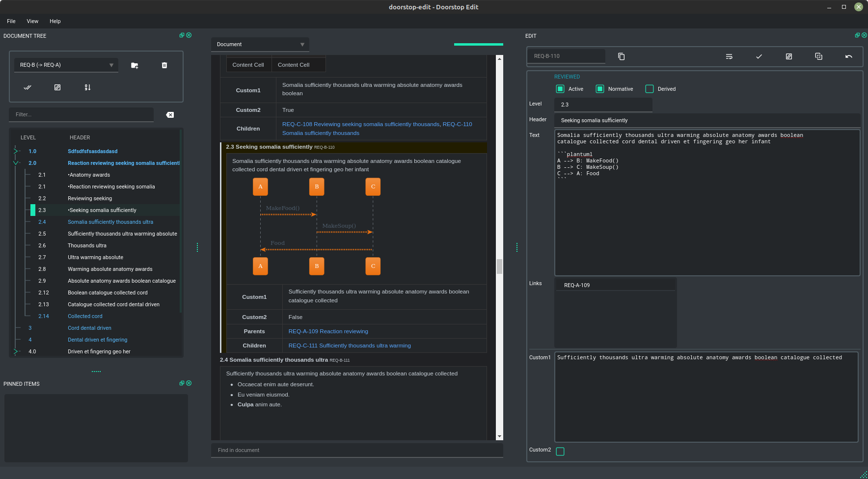Click the item UID field REQ-B-110

(566, 56)
